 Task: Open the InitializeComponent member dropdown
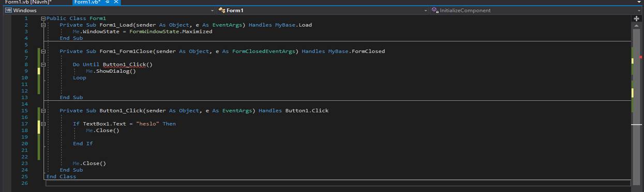[x=536, y=10]
